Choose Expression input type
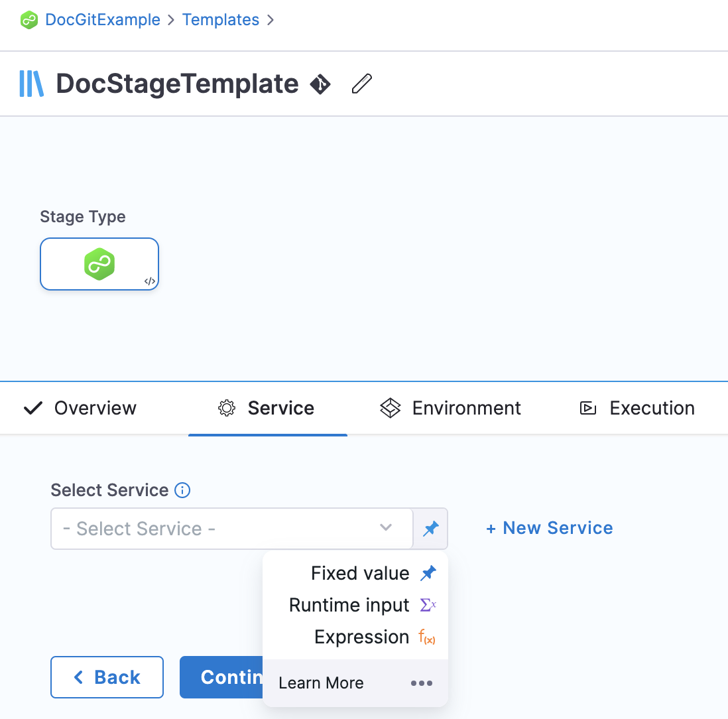Screen dimensions: 728x719 361,637
